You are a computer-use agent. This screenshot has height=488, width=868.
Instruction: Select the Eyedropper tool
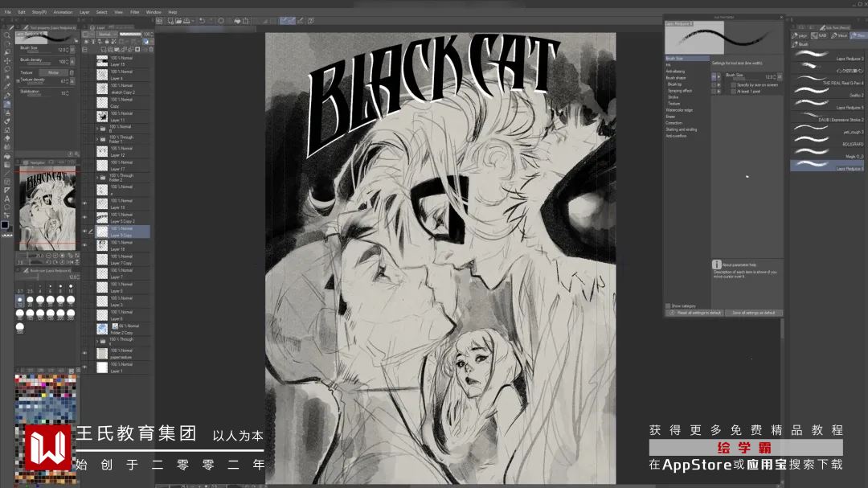[7, 86]
